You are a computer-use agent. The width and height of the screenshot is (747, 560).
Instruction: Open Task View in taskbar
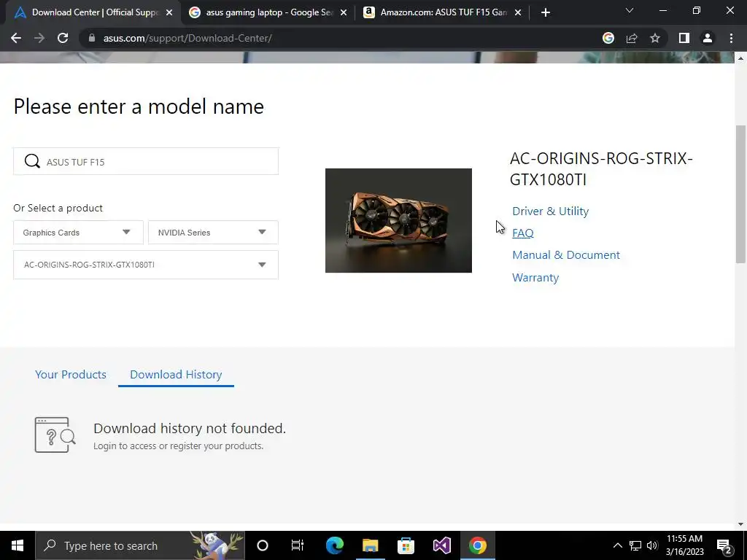tap(298, 545)
